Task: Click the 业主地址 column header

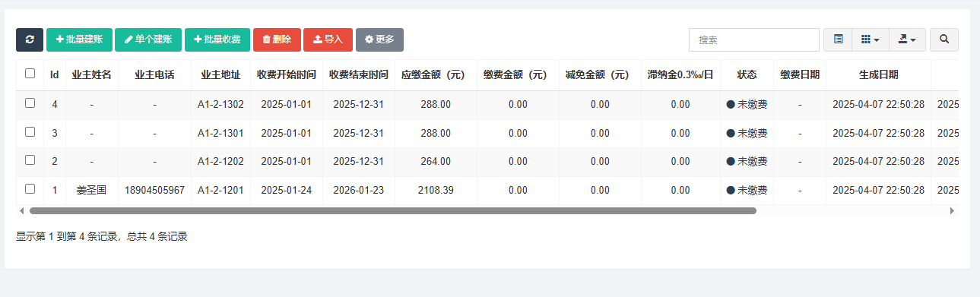Action: pos(220,75)
